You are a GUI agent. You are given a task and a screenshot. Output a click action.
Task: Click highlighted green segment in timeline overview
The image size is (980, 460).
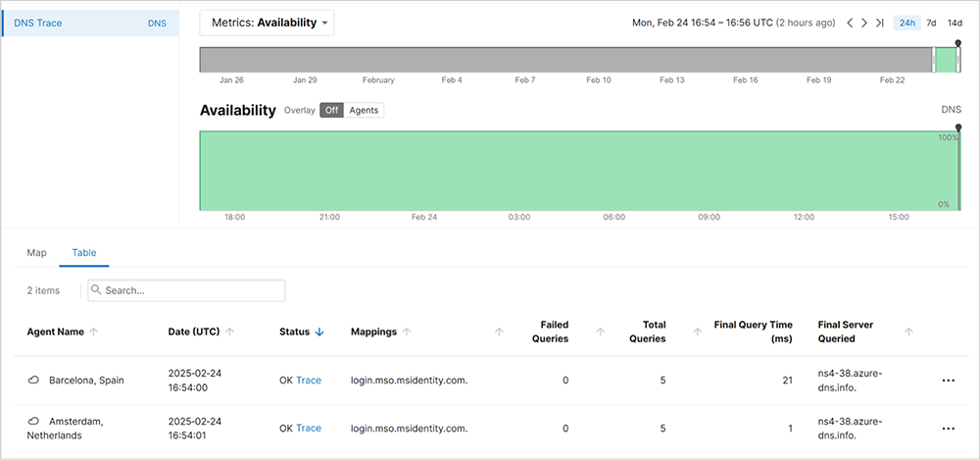tap(945, 60)
